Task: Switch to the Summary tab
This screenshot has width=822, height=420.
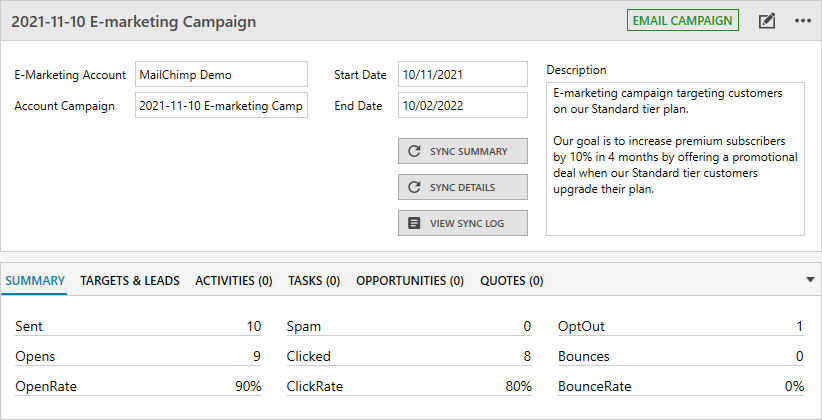Action: pyautogui.click(x=35, y=281)
